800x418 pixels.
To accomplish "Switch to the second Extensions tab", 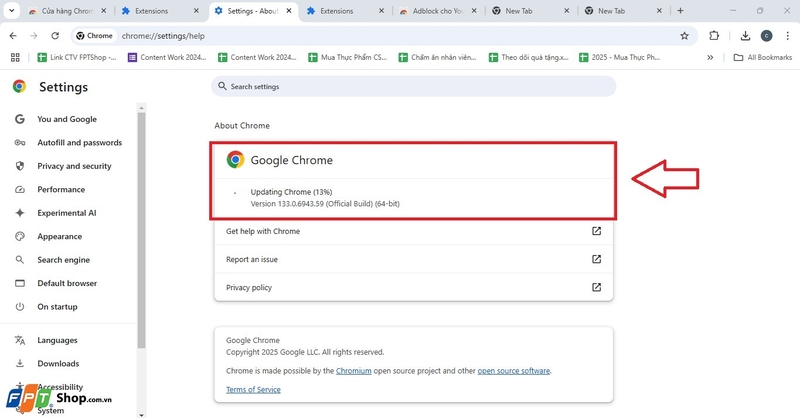I will coord(345,11).
